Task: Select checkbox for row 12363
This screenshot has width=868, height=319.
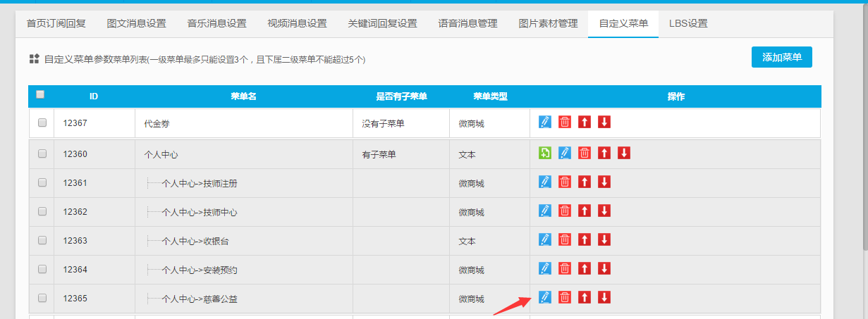Action: tap(42, 240)
